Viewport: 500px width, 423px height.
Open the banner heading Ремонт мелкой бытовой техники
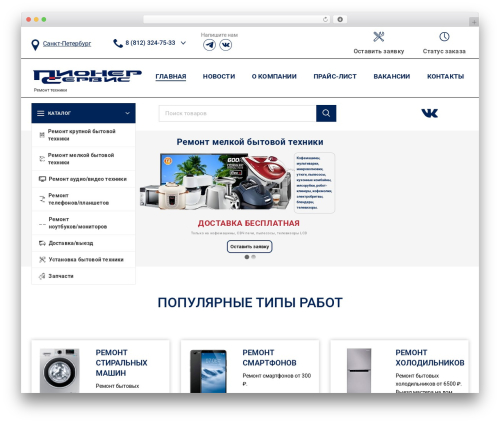(250, 142)
